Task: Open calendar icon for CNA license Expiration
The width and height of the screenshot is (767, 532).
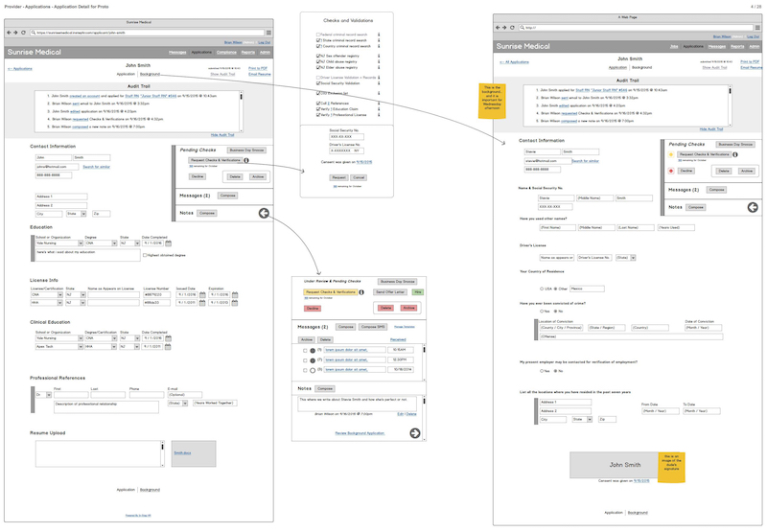Action: click(235, 295)
